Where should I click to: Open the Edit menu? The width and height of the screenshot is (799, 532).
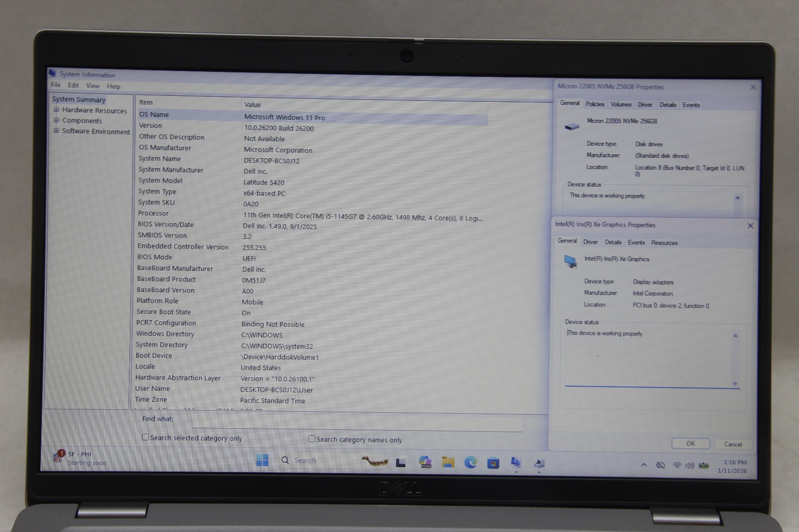coord(73,85)
